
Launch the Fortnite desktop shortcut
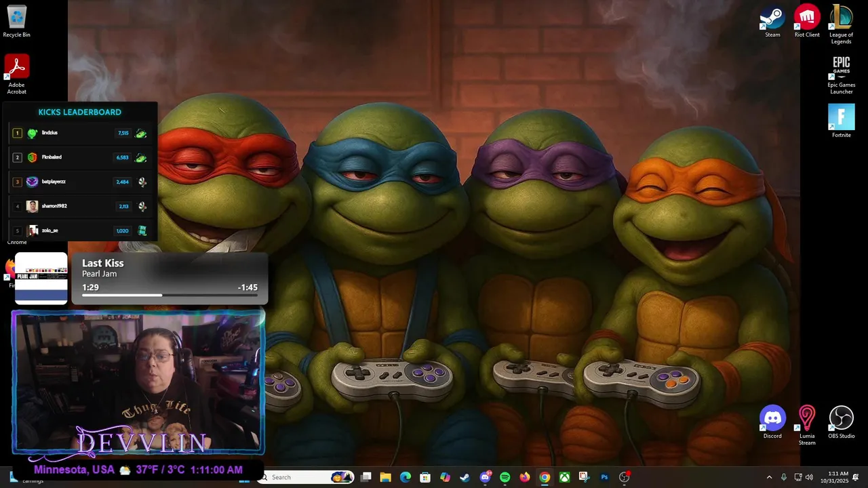(841, 121)
